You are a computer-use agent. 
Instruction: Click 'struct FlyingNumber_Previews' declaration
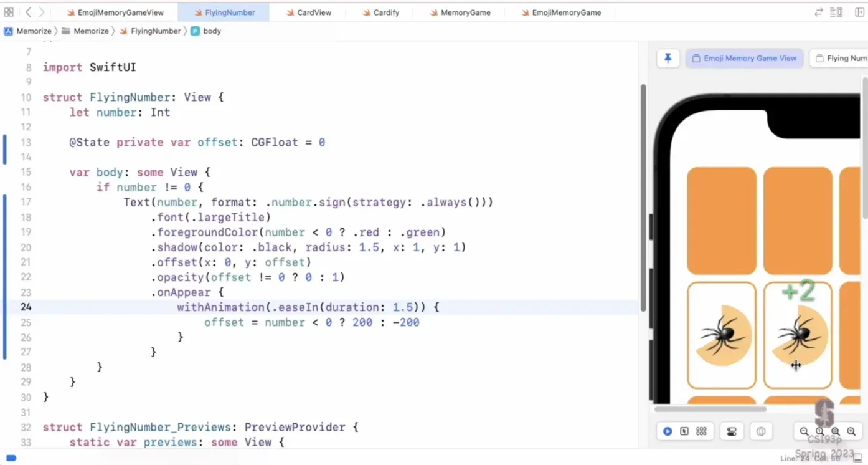pos(201,427)
